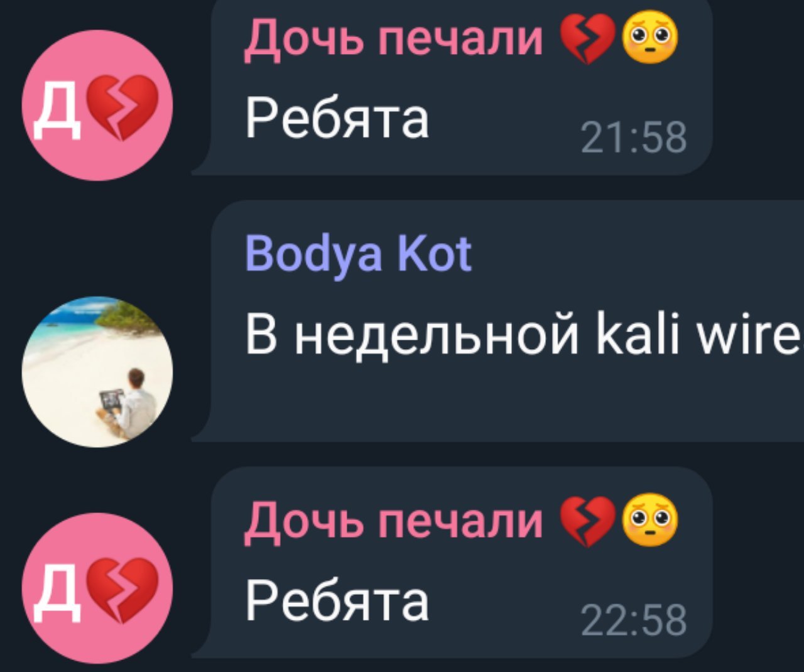Click the broken heart inside the bottom avatar
804x672 pixels.
(122, 590)
